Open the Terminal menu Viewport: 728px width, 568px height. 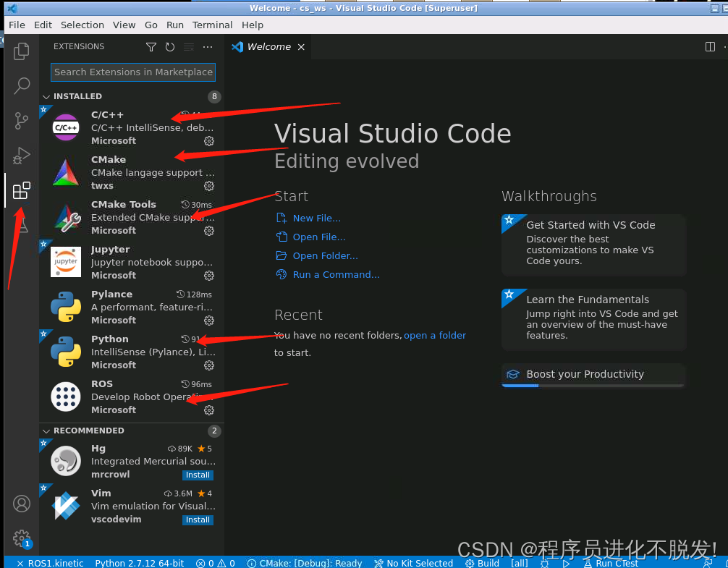[212, 25]
